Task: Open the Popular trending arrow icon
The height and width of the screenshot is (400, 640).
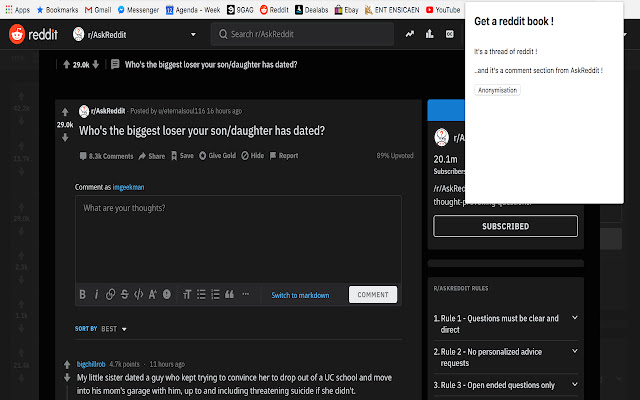Action: point(409,34)
